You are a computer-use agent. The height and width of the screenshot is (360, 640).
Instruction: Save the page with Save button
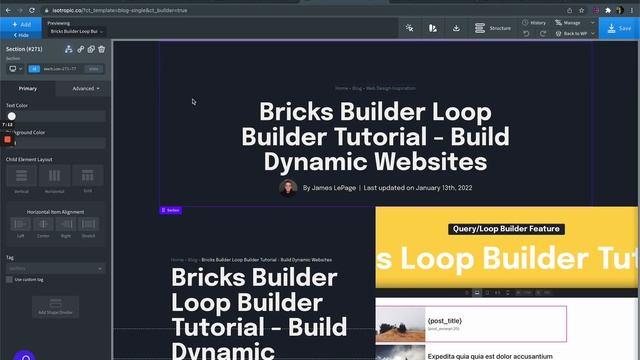click(x=619, y=28)
